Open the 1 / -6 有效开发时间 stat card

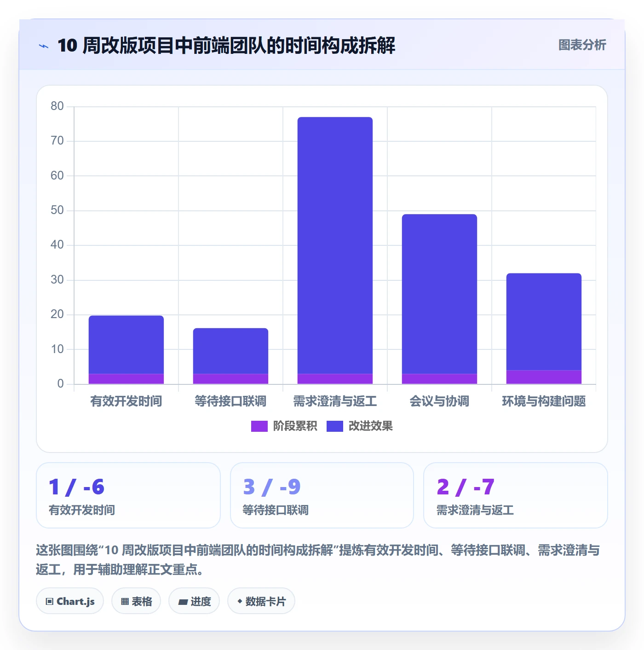pos(128,495)
